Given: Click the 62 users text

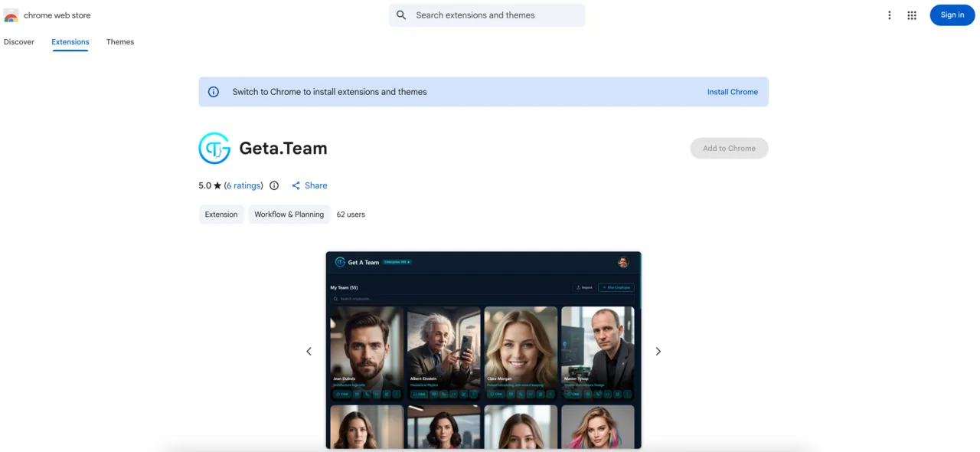Looking at the screenshot, I should [x=351, y=215].
